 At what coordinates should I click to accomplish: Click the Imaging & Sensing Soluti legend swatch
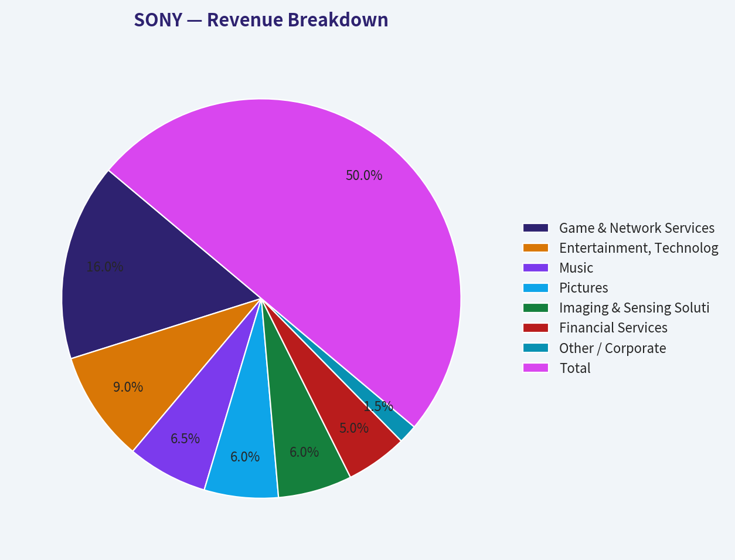[x=536, y=307]
